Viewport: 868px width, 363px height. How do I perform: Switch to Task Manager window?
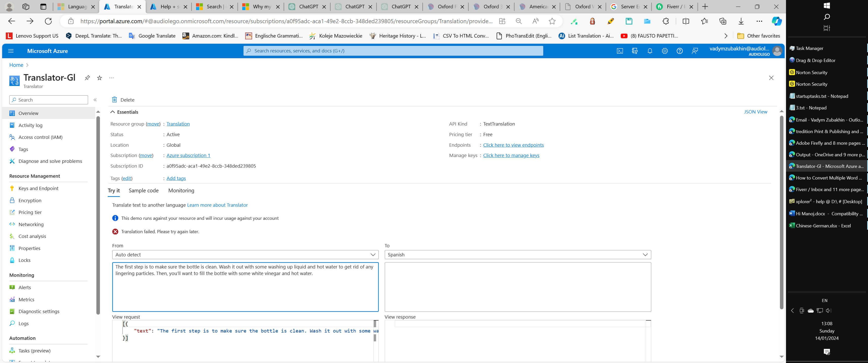coord(827,48)
